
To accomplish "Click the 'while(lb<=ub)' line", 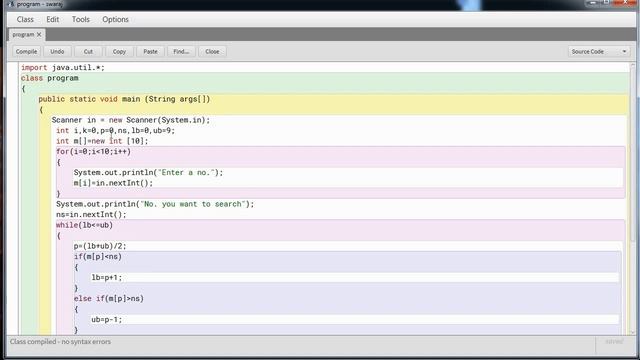I will pos(84,225).
